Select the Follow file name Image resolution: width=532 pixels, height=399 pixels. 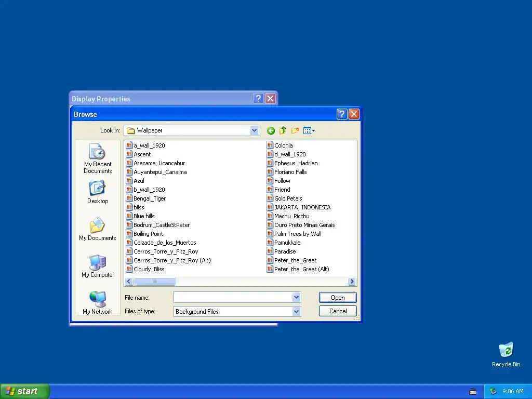(x=282, y=181)
